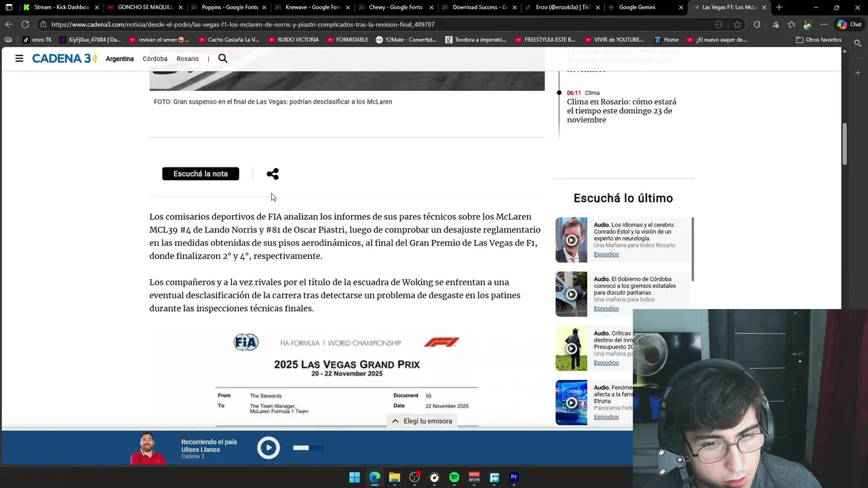Open the Home bookmark

666,39
